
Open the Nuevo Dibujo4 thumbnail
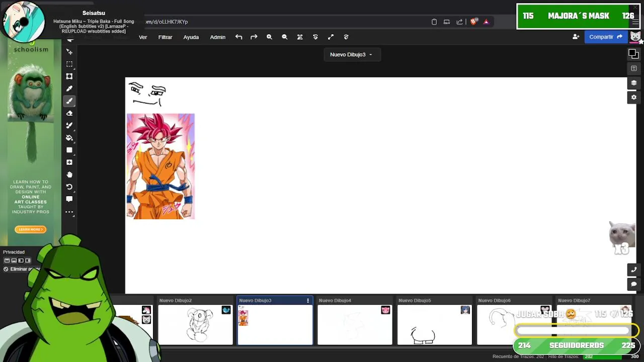click(355, 324)
